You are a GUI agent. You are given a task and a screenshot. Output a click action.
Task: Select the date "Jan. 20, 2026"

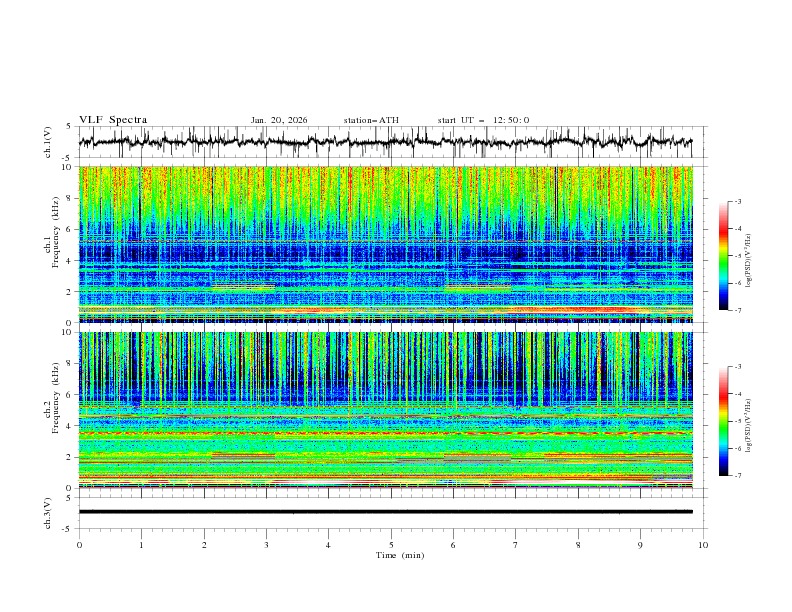click(279, 120)
